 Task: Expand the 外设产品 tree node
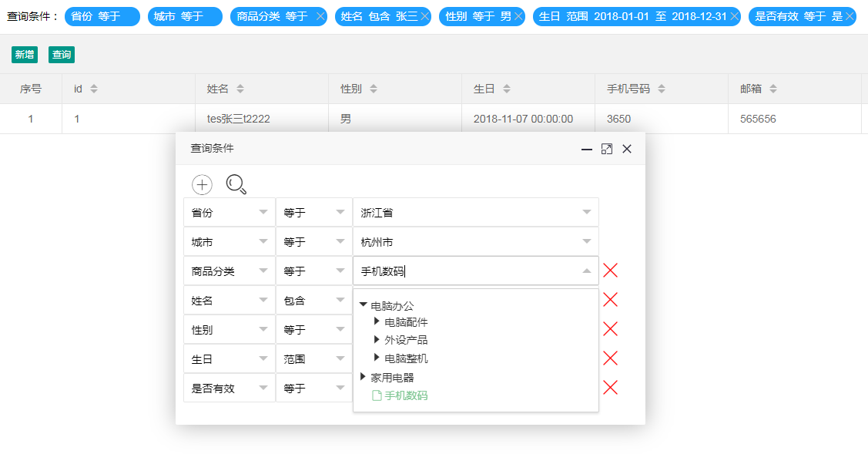377,339
